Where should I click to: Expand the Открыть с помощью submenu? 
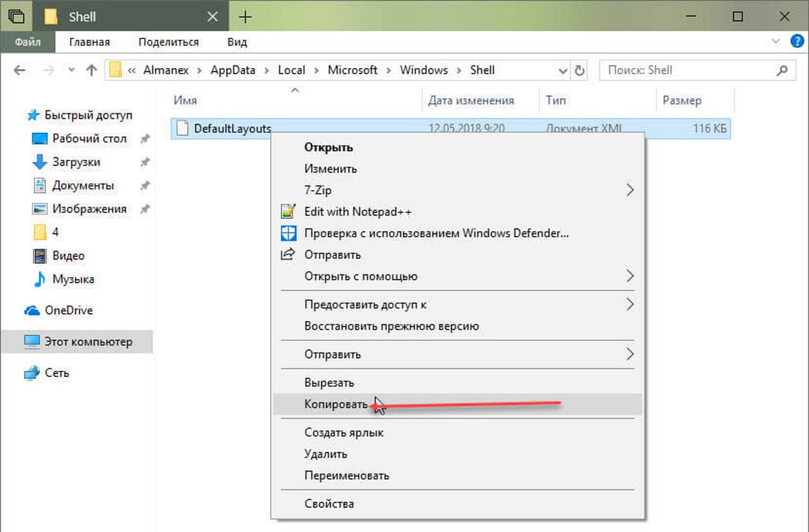[458, 276]
